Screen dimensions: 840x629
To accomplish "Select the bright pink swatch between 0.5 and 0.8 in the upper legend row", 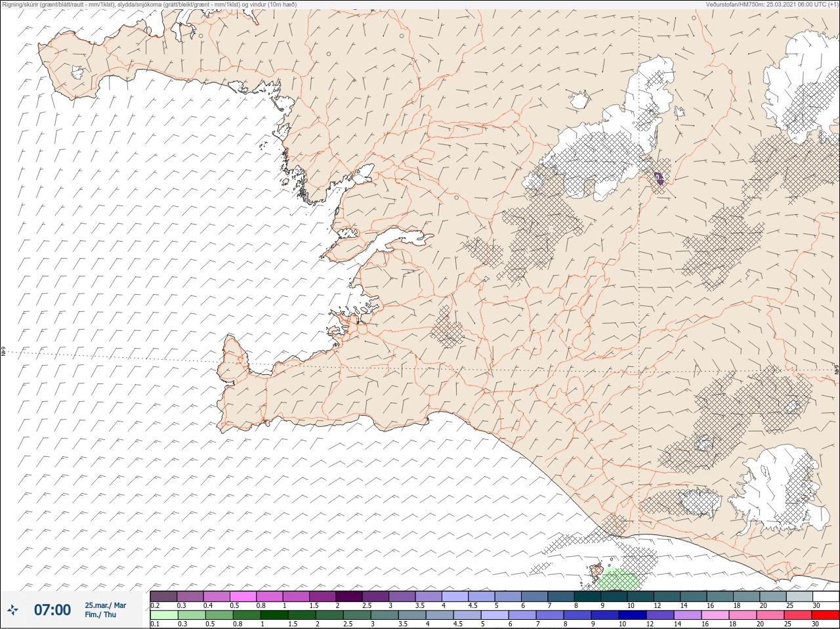I will coord(243,596).
